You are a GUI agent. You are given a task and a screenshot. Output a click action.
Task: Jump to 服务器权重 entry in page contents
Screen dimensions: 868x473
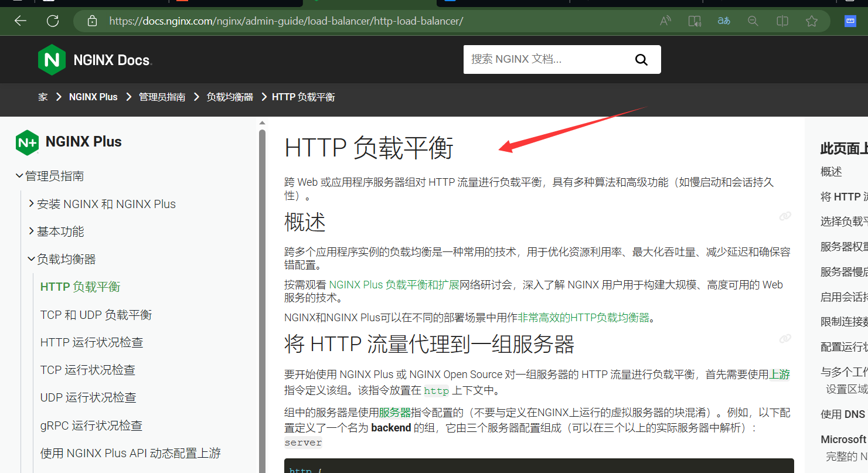[x=844, y=247]
